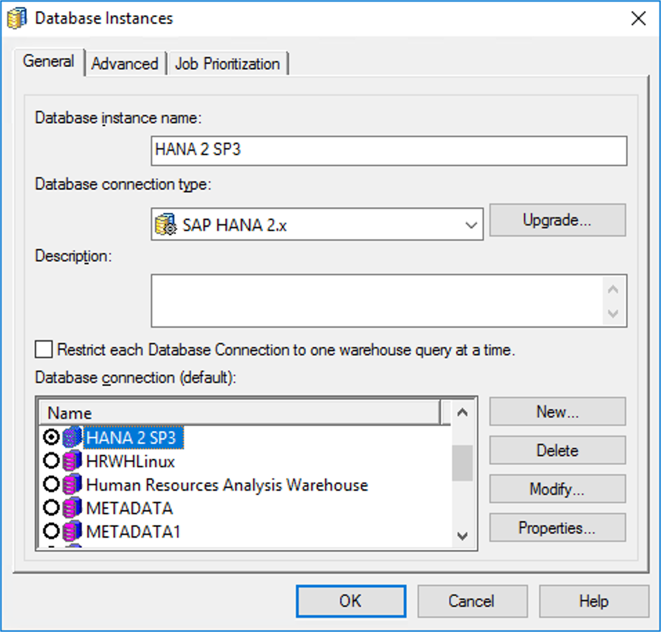This screenshot has width=661, height=632.
Task: Select the METADATA list entry text
Action: coord(129,508)
